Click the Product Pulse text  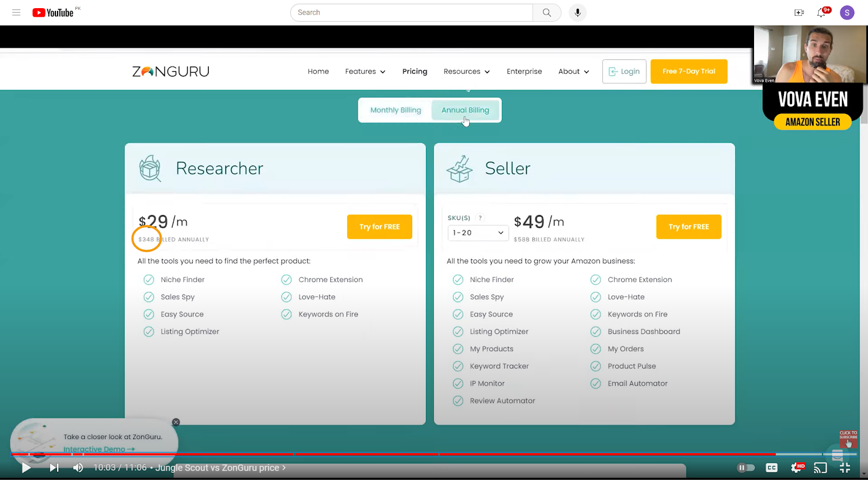click(631, 366)
